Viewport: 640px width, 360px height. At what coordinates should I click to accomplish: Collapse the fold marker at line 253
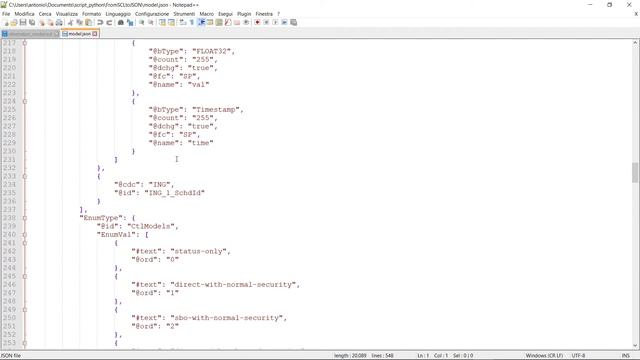point(24,343)
